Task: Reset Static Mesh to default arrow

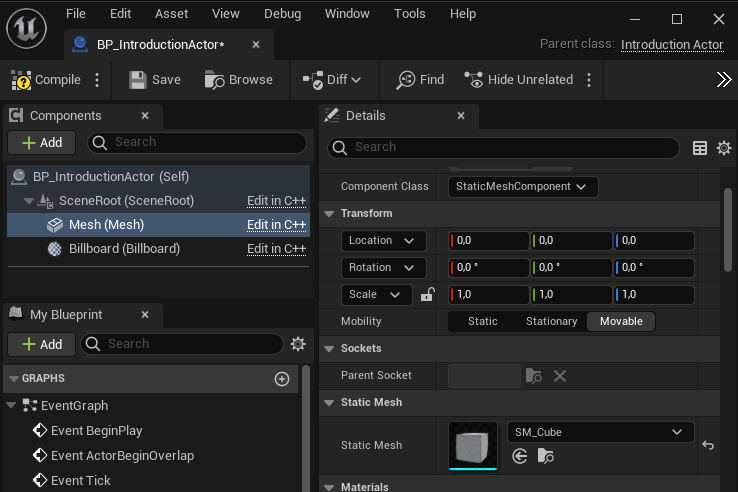Action: click(x=708, y=445)
